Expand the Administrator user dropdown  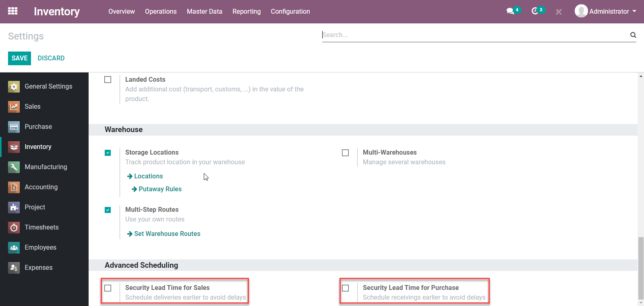click(x=606, y=11)
